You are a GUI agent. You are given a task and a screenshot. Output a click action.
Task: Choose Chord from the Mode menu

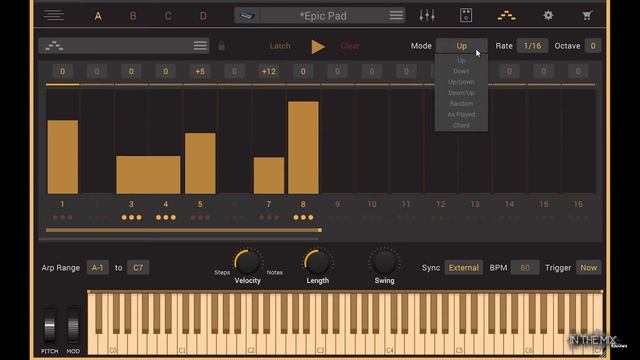(461, 125)
